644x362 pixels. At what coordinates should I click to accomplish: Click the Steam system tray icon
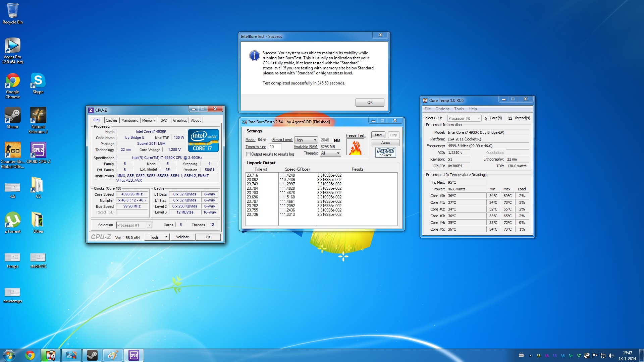(x=587, y=356)
